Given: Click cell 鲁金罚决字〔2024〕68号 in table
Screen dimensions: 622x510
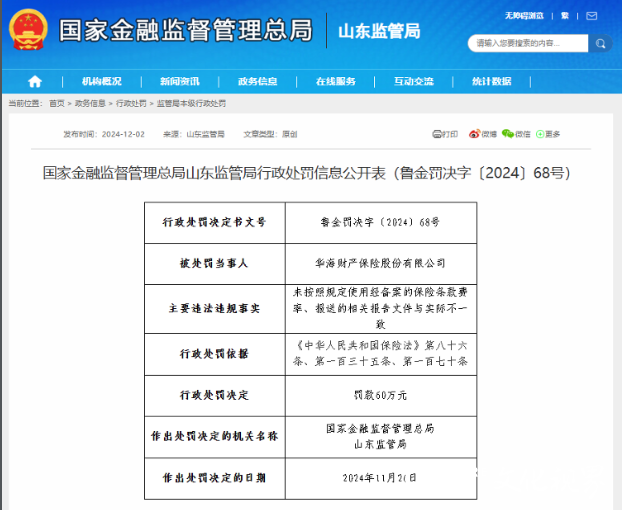Looking at the screenshot, I should coord(381,222).
